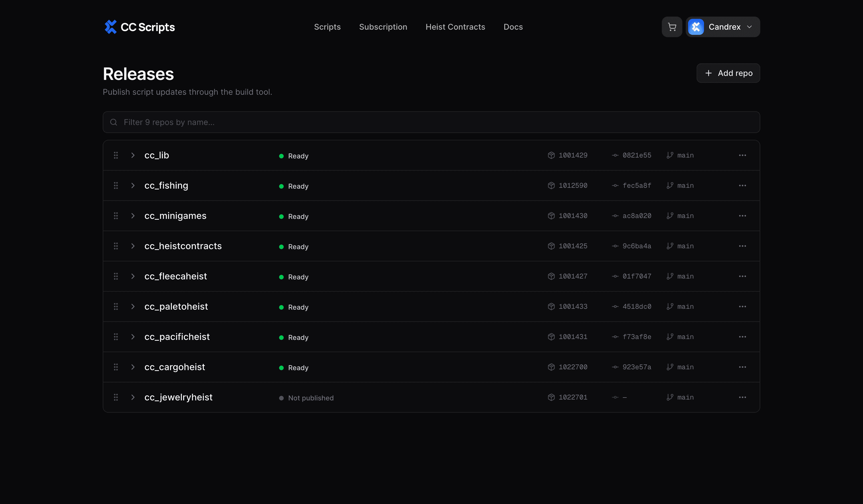Click the drag handle of cc_heistcontracts
This screenshot has width=863, height=504.
coord(116,246)
